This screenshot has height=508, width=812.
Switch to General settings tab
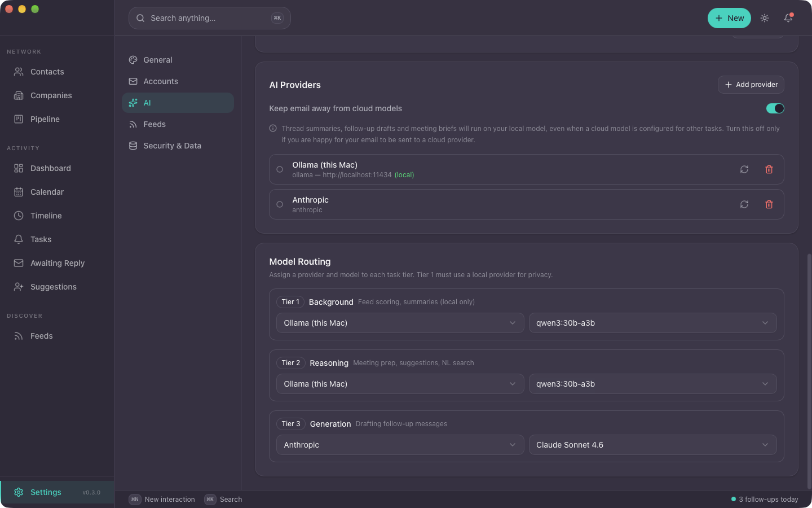click(x=178, y=60)
